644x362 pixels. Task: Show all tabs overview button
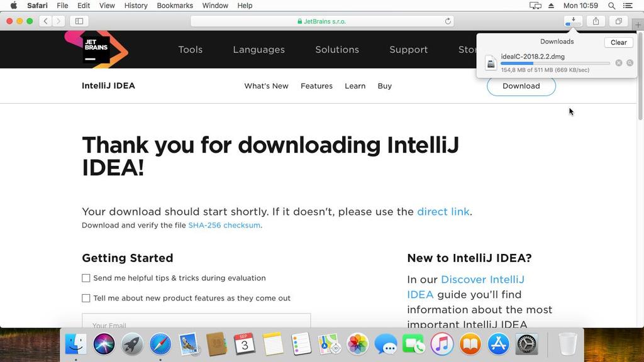pyautogui.click(x=619, y=21)
